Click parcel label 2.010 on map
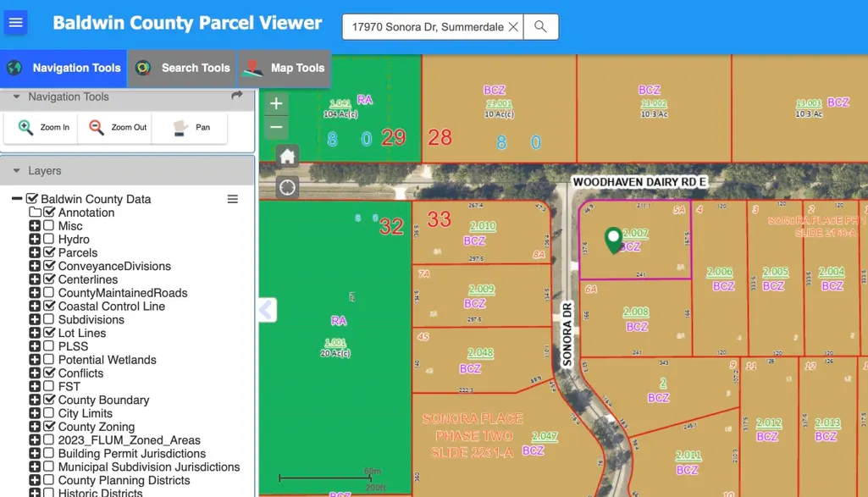Viewport: 868px width, 497px height. (x=482, y=226)
